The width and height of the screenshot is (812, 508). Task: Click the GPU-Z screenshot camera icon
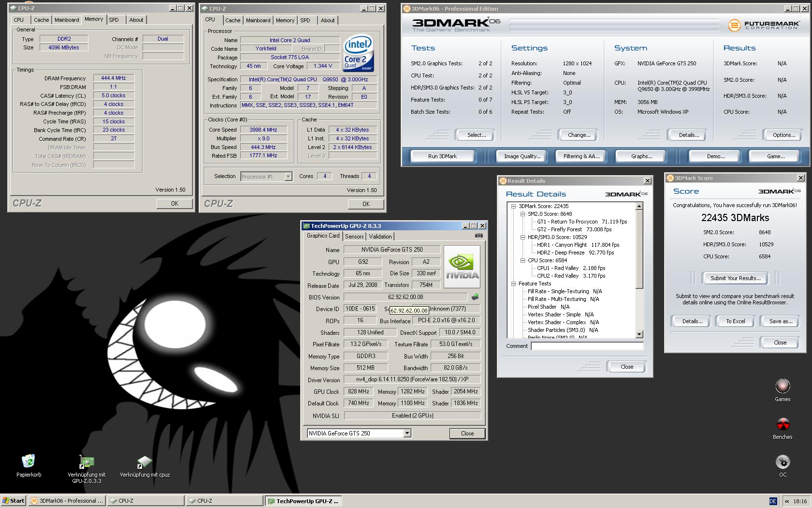[478, 236]
